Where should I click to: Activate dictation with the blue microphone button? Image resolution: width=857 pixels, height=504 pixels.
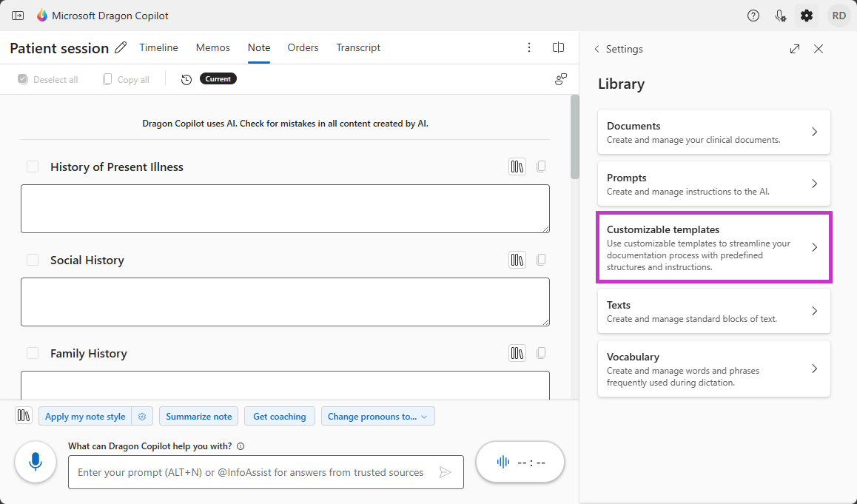click(x=35, y=460)
